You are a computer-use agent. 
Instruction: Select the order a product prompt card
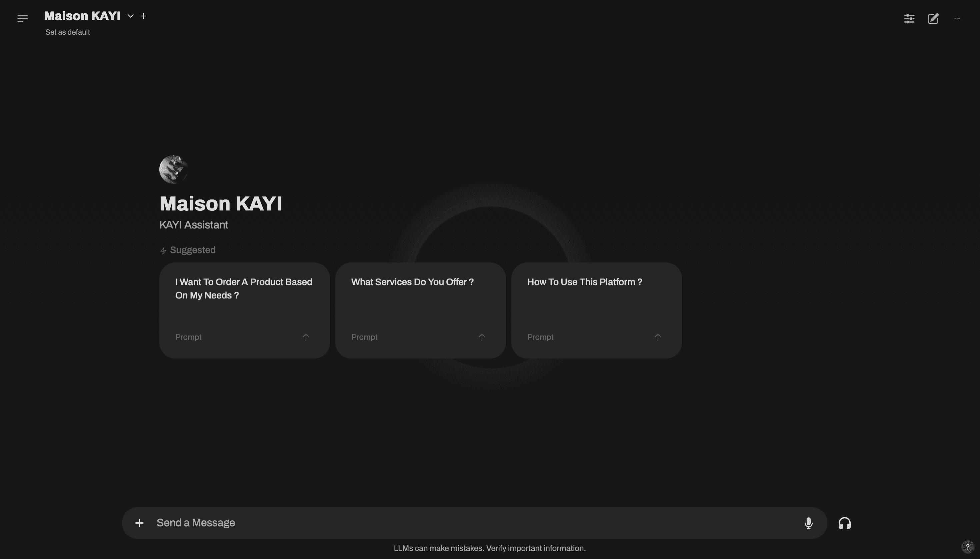244,303
